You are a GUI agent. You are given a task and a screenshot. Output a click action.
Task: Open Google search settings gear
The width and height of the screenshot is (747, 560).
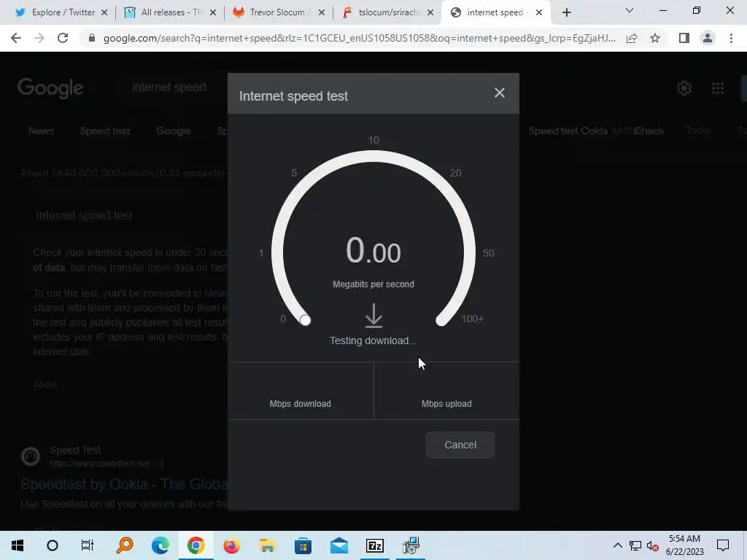(684, 88)
